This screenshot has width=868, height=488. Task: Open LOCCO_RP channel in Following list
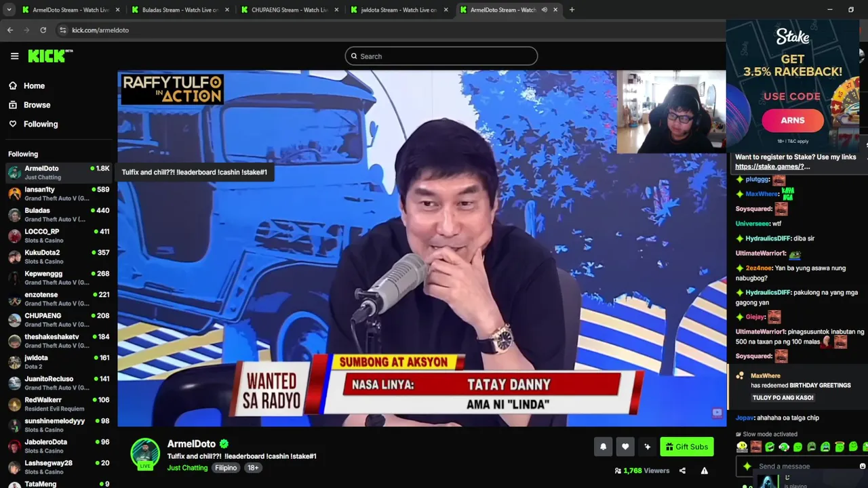(58, 236)
